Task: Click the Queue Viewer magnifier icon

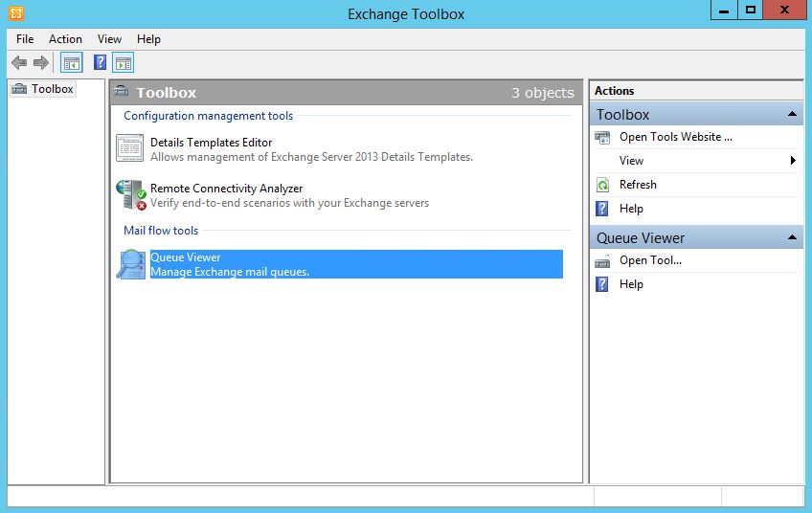Action: [x=131, y=264]
